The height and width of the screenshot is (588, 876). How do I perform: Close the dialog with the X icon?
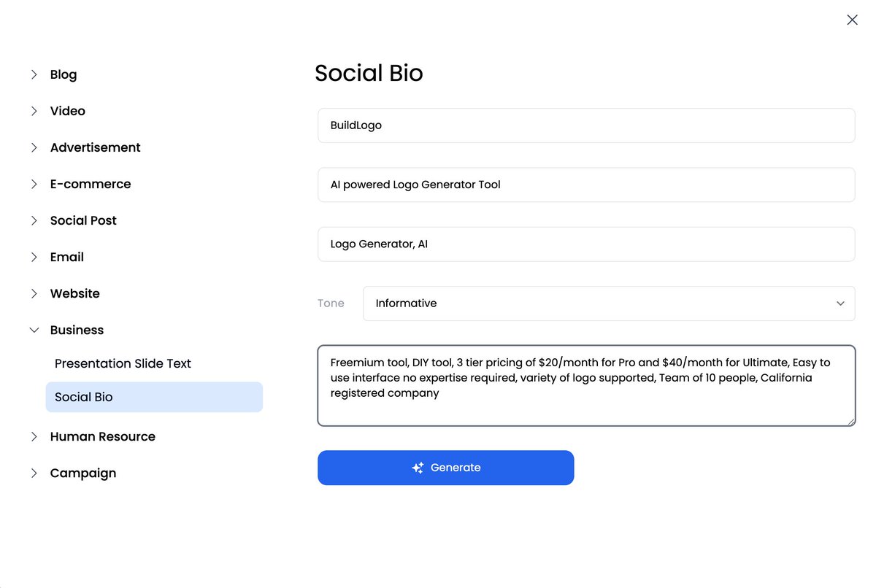pos(852,20)
